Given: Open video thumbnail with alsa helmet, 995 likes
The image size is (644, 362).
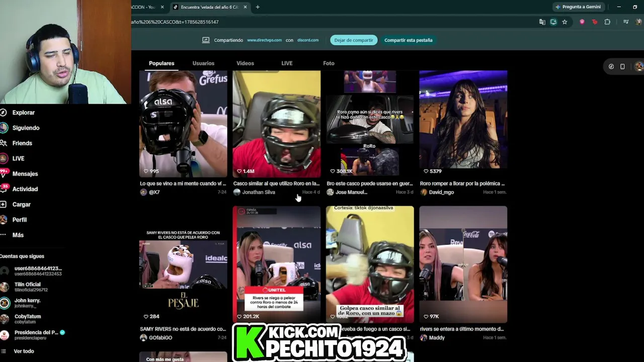Looking at the screenshot, I should click(183, 124).
